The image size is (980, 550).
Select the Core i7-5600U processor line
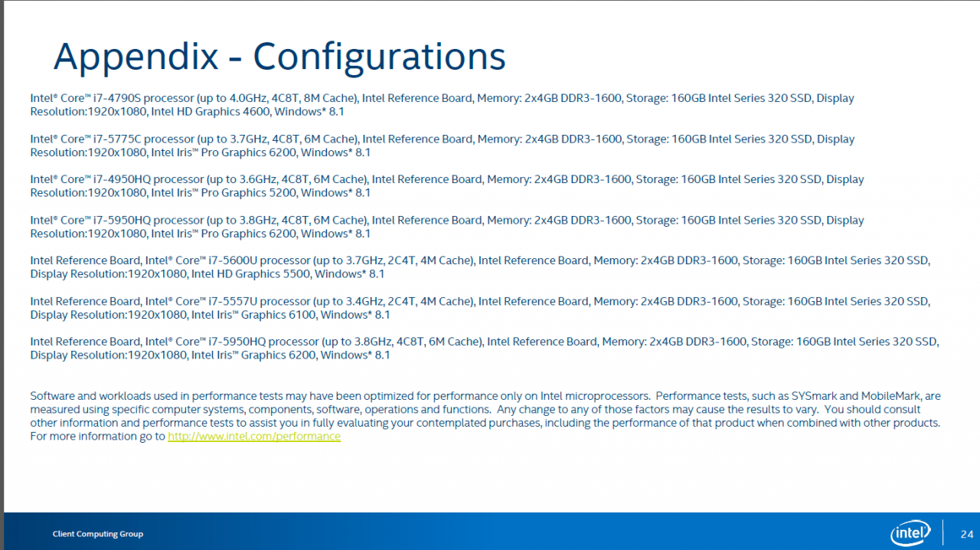click(x=480, y=260)
